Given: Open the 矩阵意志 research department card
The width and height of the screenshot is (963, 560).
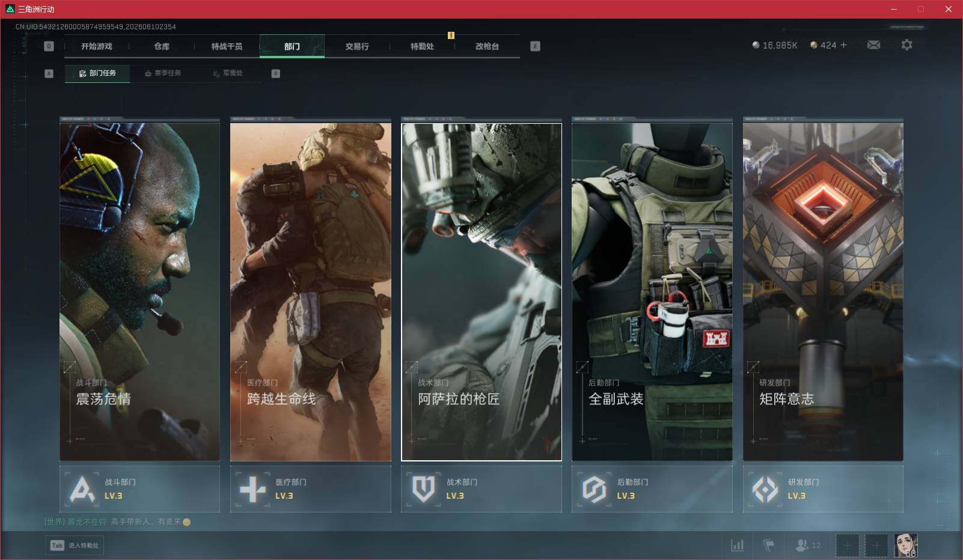Looking at the screenshot, I should click(823, 292).
